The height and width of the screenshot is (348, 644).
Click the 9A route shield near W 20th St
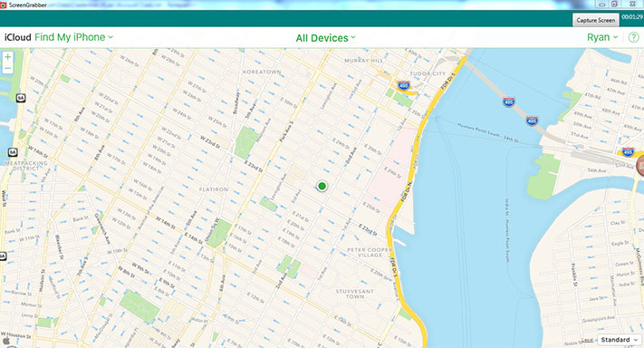21,98
